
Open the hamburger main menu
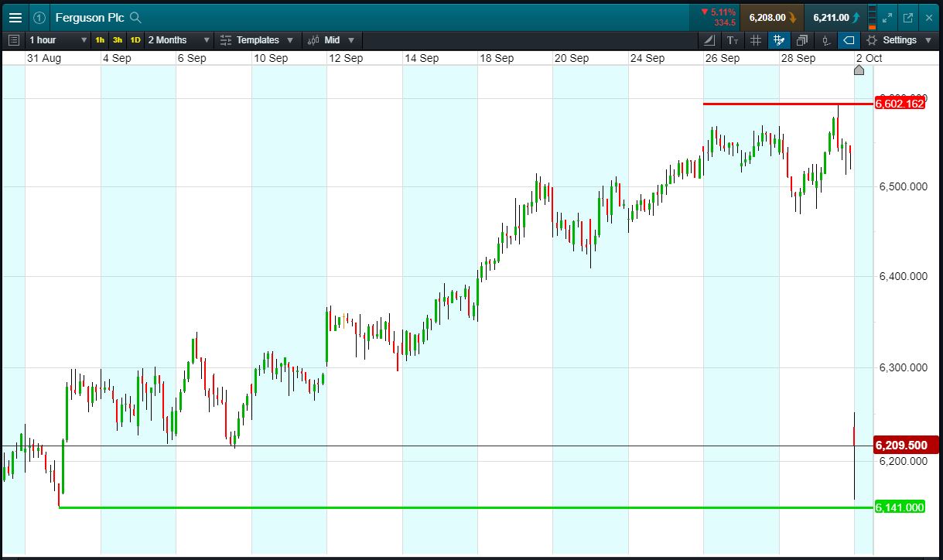(x=15, y=17)
